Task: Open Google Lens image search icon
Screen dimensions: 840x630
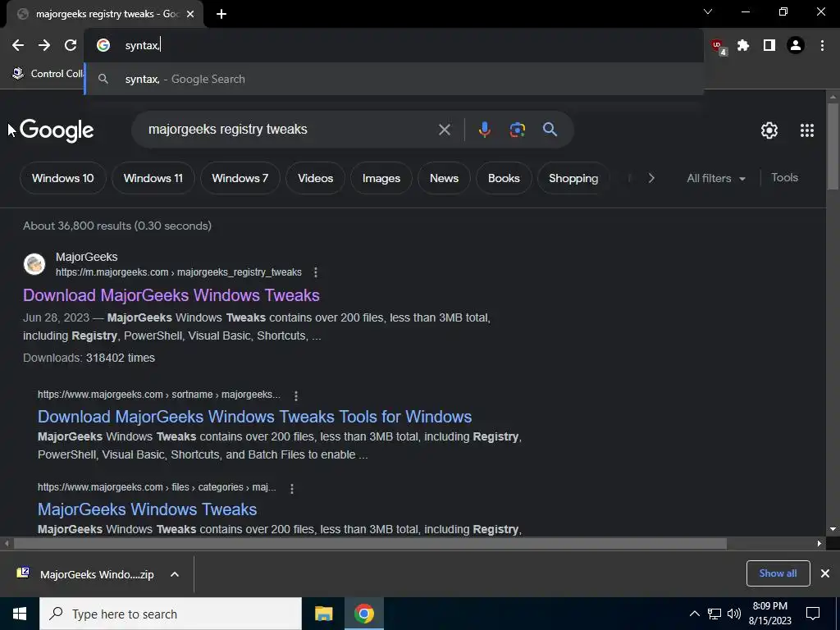Action: click(x=517, y=130)
